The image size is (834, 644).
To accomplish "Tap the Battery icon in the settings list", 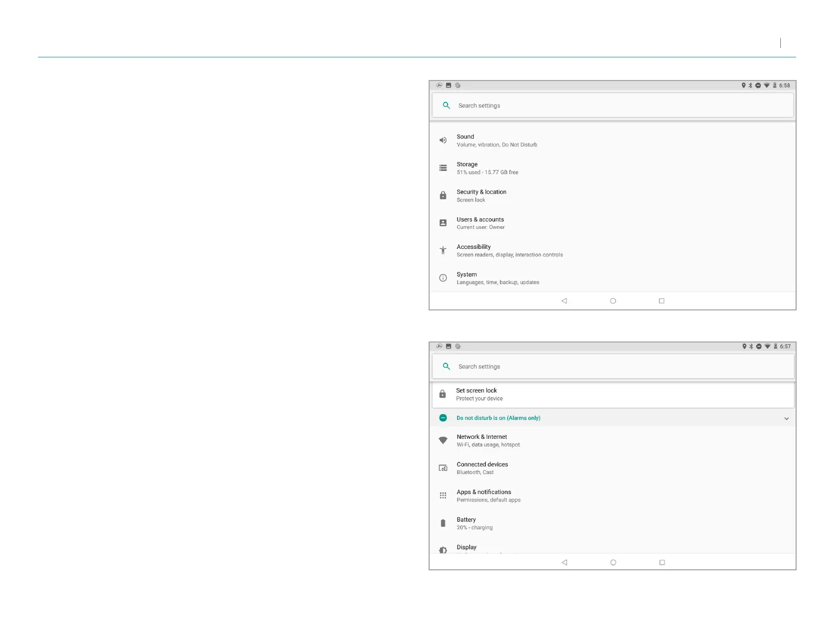I will click(443, 523).
